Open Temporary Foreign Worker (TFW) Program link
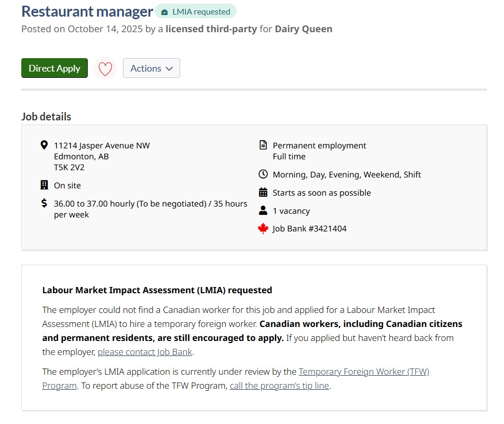The image size is (504, 424). point(364,372)
